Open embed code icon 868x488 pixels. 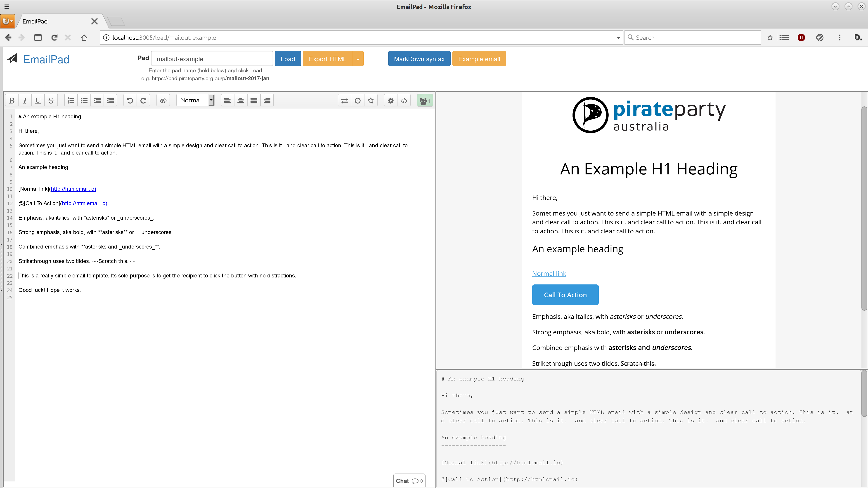pyautogui.click(x=404, y=100)
